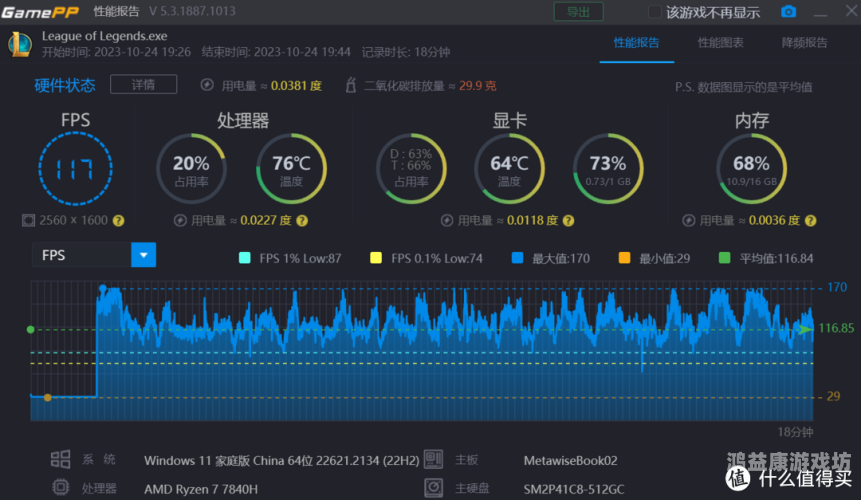
Task: Click the version V 5.3.1887.1013 text
Action: click(x=192, y=11)
